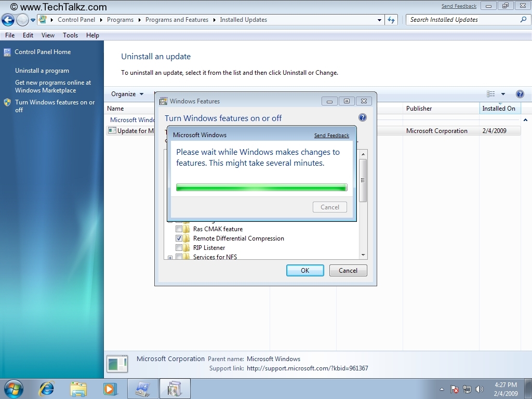
Task: Click the volume speaker icon in system tray
Action: [x=479, y=389]
